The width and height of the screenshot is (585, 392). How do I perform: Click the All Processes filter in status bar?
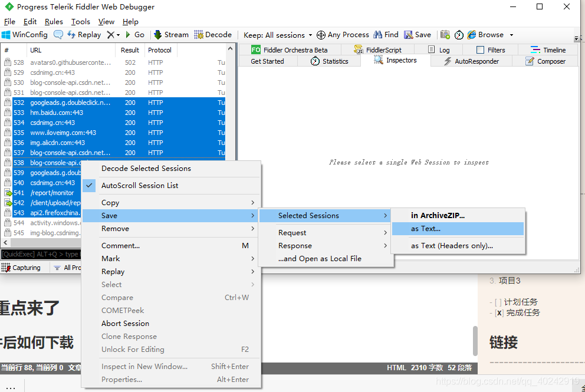pos(67,268)
